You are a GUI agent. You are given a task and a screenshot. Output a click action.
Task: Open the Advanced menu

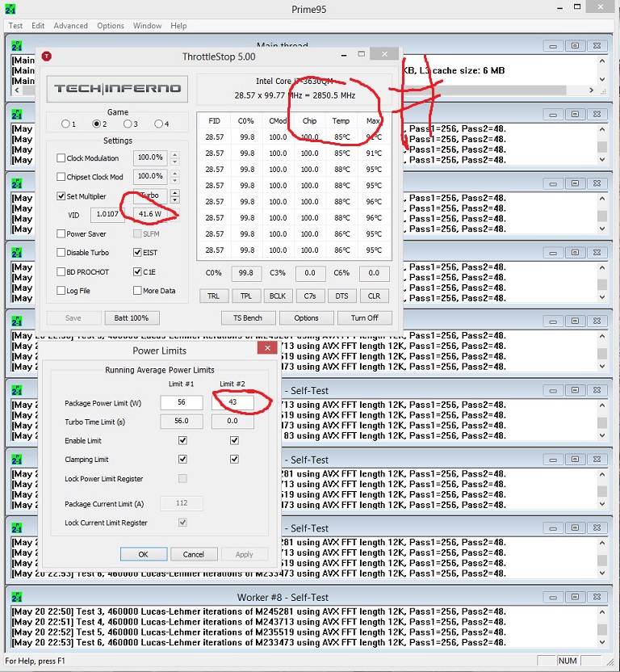coord(71,26)
